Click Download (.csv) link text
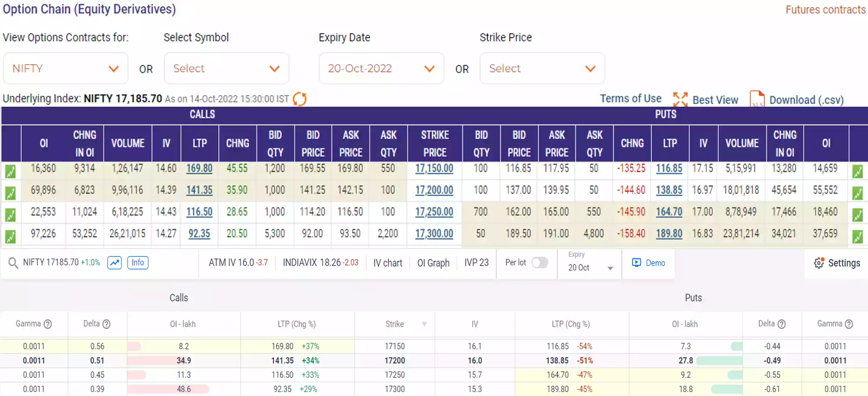868x396 pixels. coord(806,100)
